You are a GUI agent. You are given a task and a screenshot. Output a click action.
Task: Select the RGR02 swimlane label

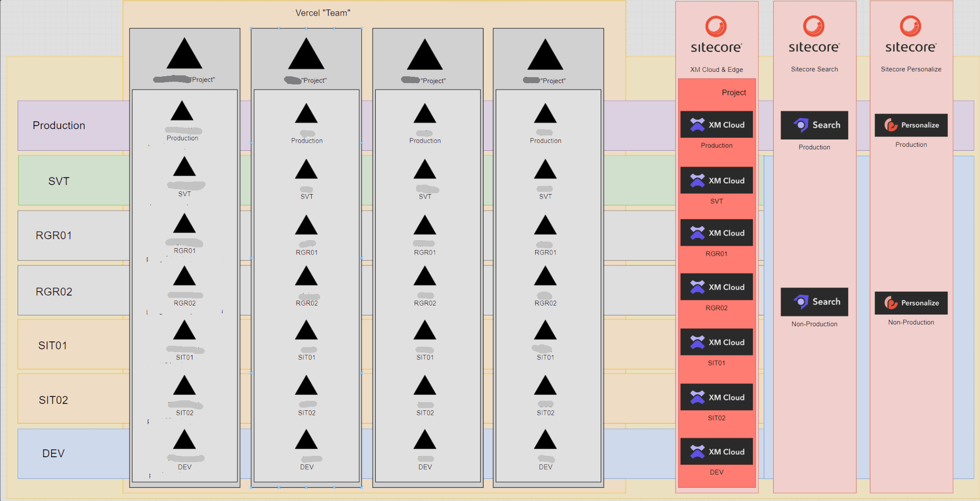54,292
